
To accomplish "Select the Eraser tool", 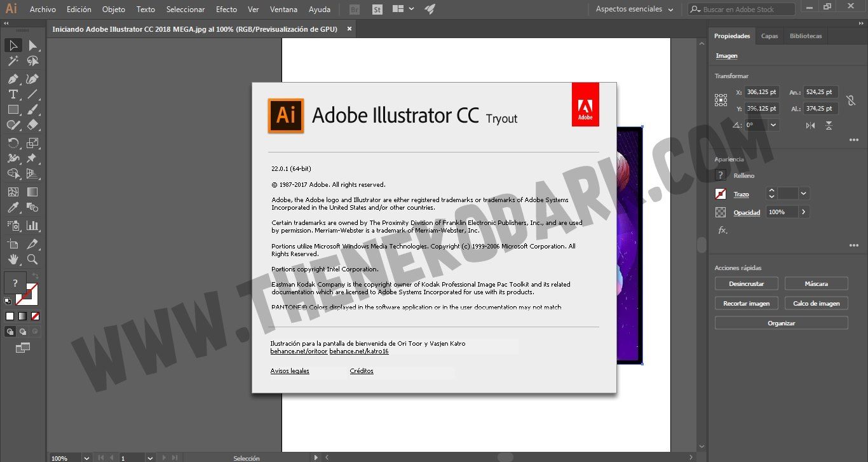I will 32,125.
